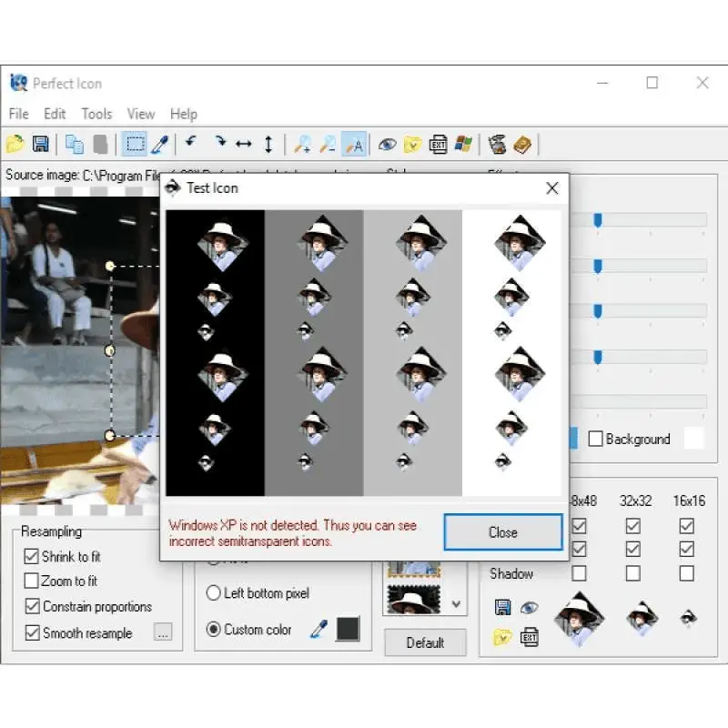The image size is (728, 728).
Task: Select the Left bottom pixel radio option
Action: pos(213,593)
